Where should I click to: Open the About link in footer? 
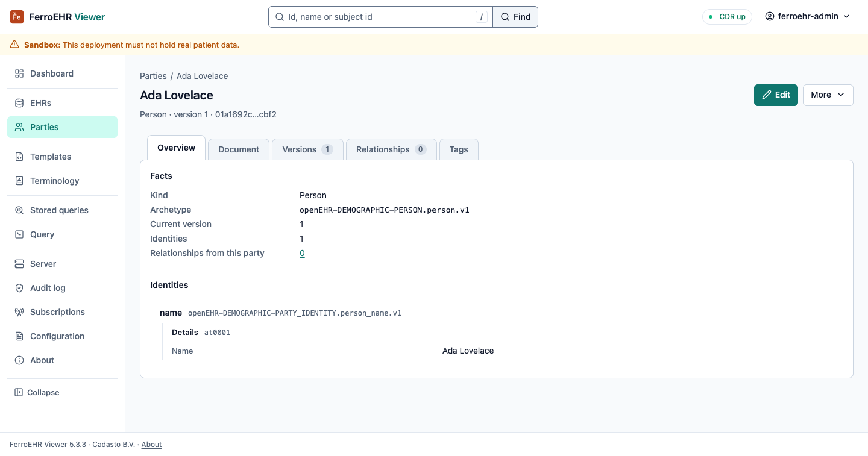(x=151, y=445)
